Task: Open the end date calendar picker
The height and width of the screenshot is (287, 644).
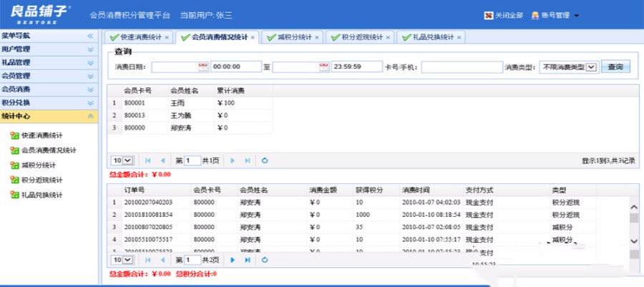Action: coord(324,67)
